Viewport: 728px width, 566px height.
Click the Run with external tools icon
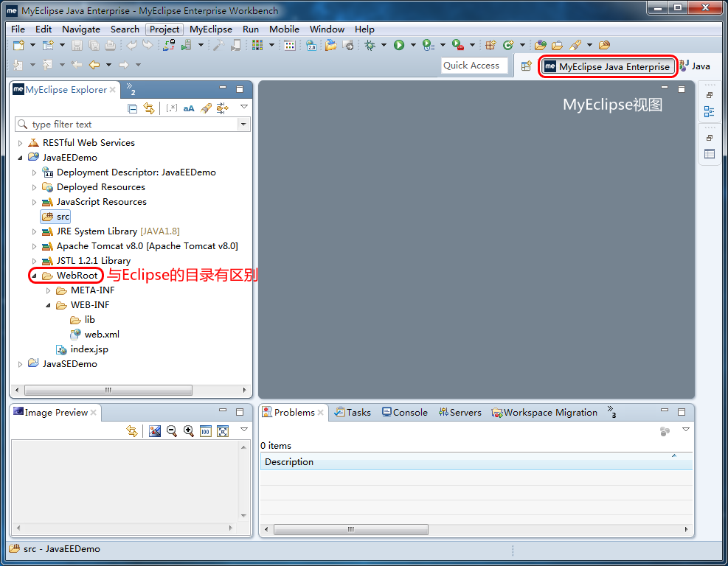[458, 45]
